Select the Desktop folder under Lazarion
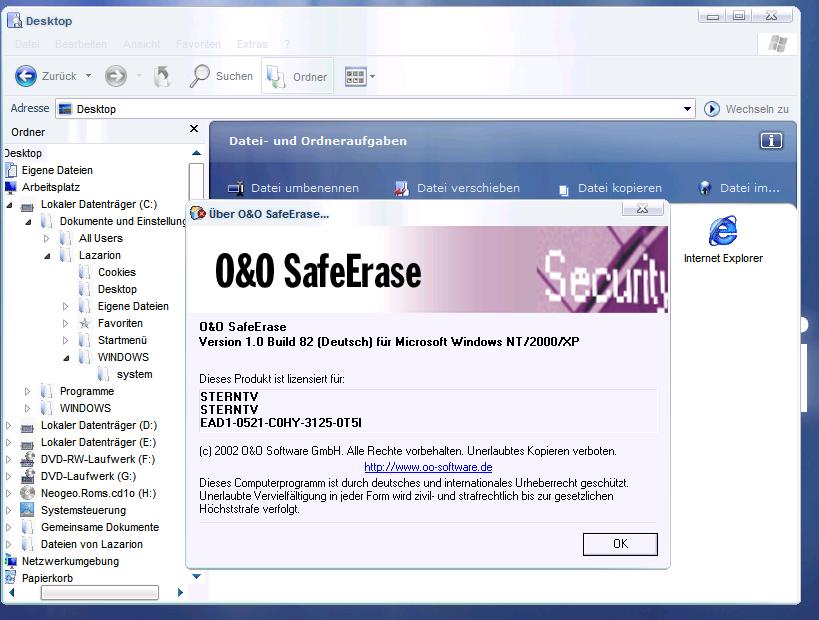 117,289
